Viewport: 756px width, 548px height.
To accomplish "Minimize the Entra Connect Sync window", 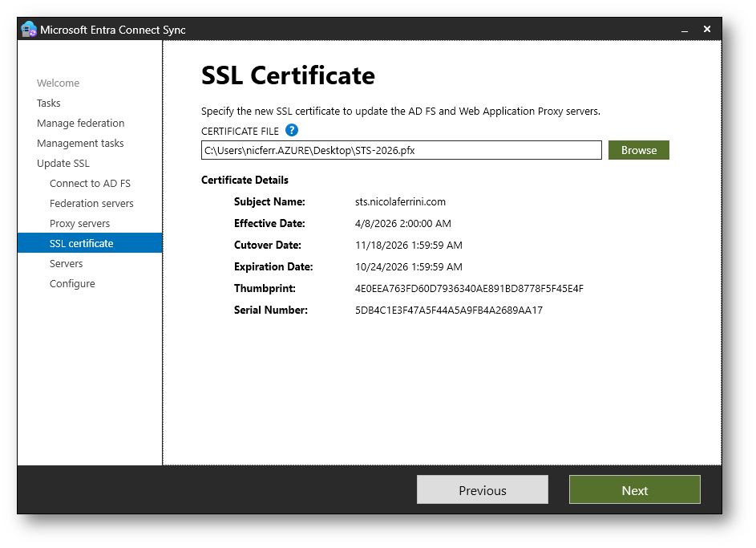I will coord(685,30).
